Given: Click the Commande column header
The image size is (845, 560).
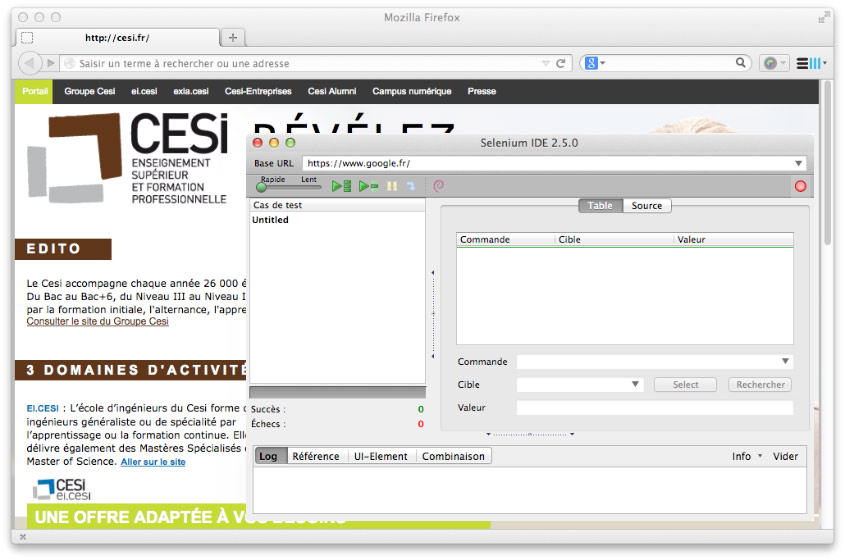Looking at the screenshot, I should 505,239.
